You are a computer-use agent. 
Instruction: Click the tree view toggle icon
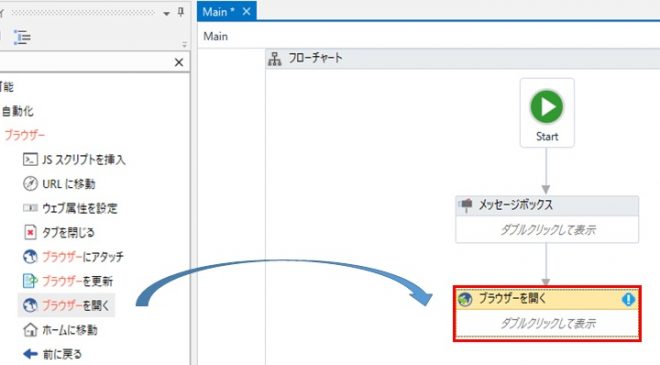coord(22,37)
